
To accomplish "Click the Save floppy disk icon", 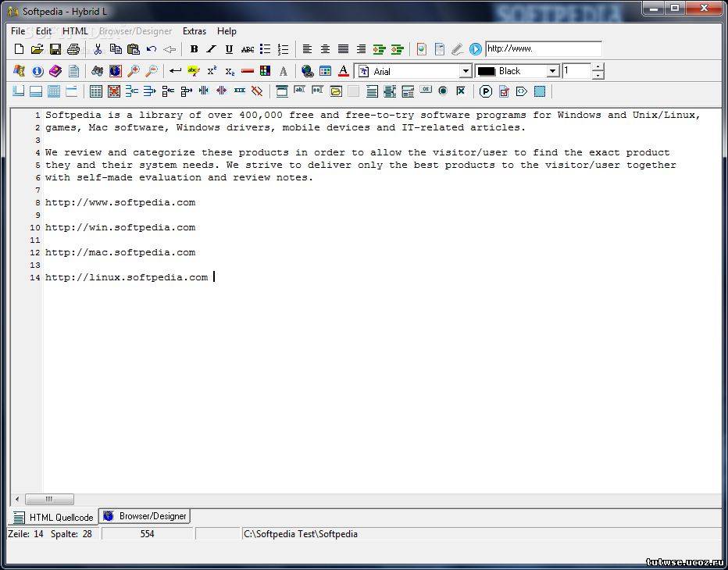I will coord(55,49).
